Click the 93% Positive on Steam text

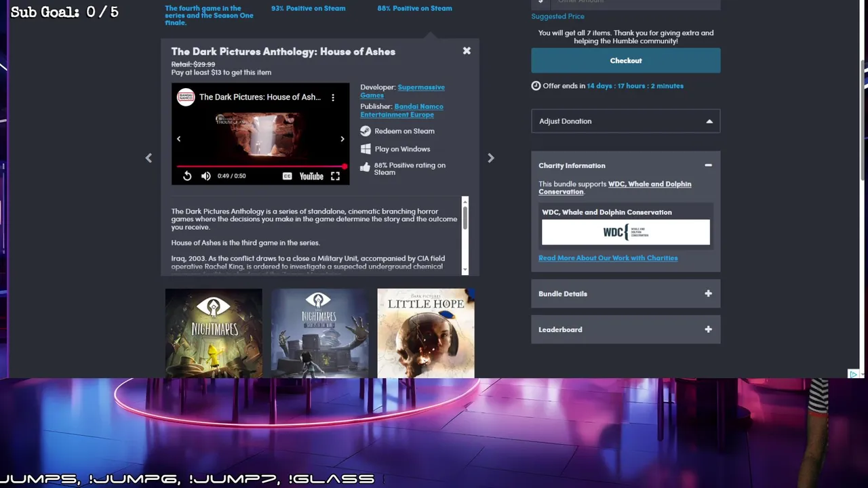pos(309,8)
